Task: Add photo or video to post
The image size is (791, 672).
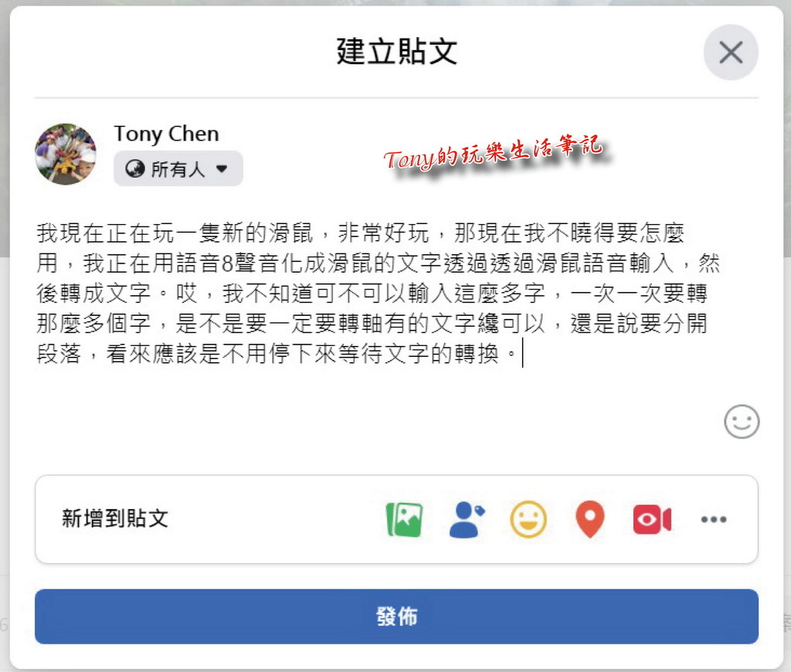Action: (404, 519)
